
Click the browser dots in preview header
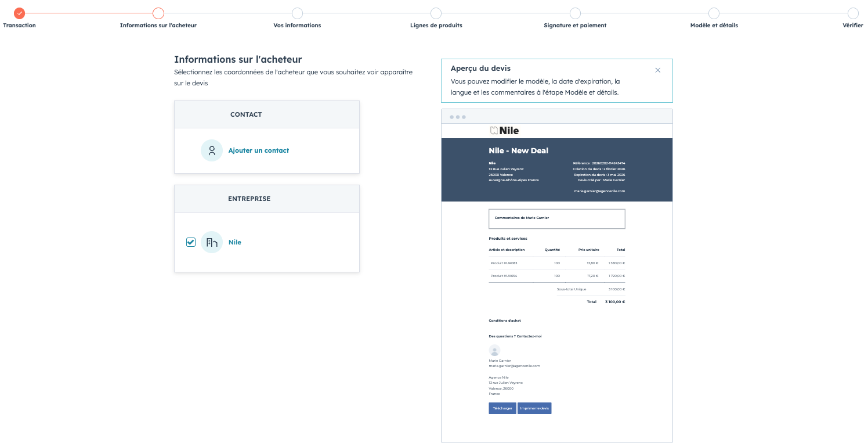tap(457, 117)
